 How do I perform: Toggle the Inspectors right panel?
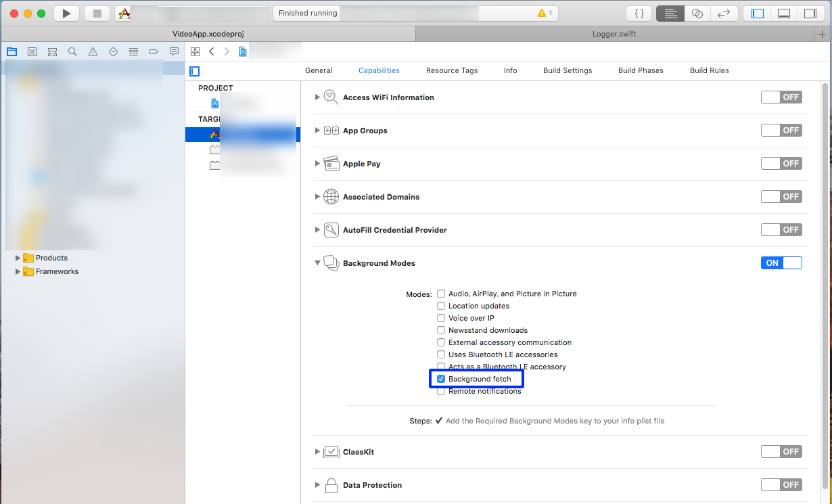[x=810, y=14]
